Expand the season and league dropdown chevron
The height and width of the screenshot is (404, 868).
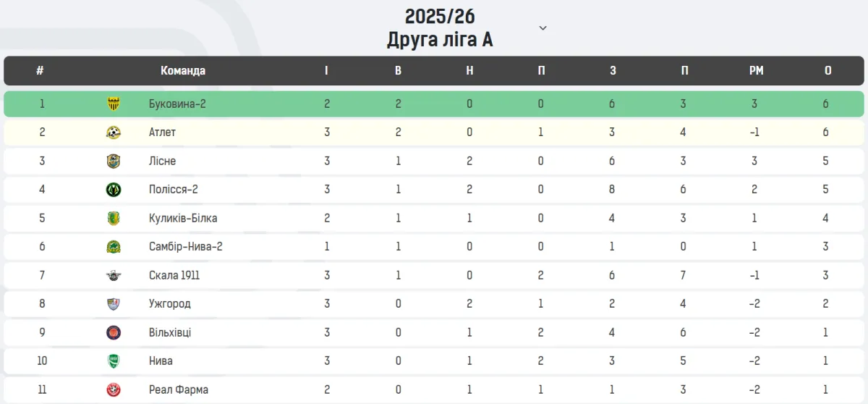pyautogui.click(x=543, y=28)
